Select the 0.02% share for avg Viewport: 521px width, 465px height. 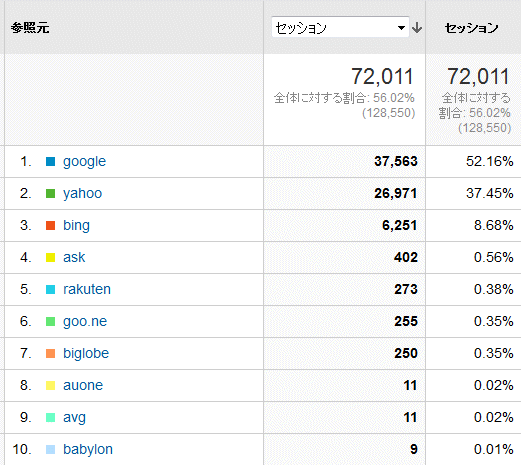point(494,418)
